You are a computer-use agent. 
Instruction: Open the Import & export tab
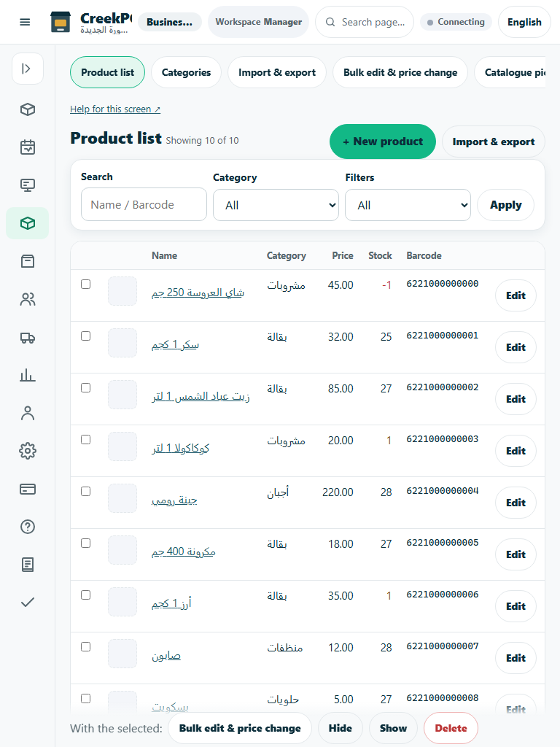click(x=276, y=72)
